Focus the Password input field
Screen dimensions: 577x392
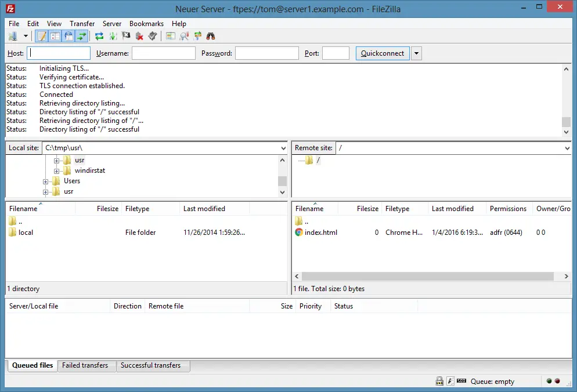[267, 53]
